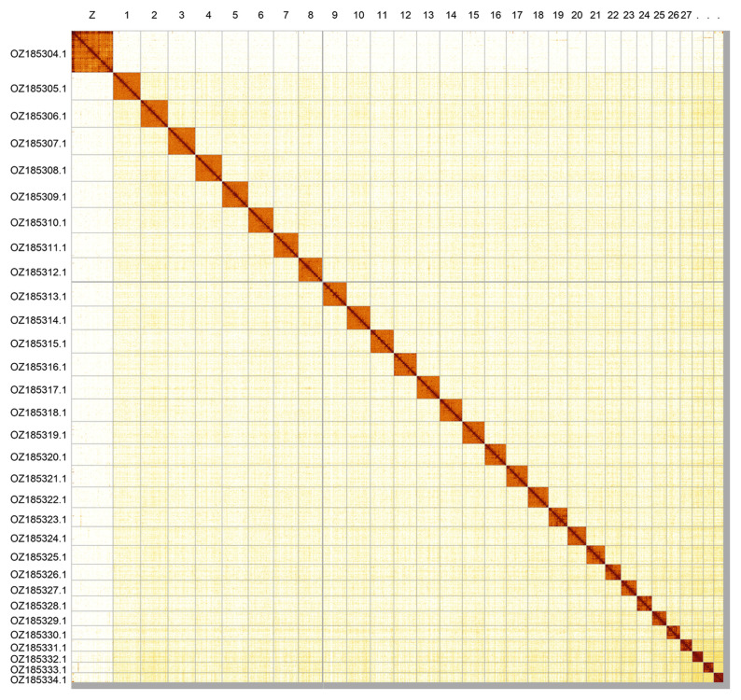The image size is (741, 700).
Task: Click diagonal contact block for chromosome 12
Action: (x=405, y=365)
